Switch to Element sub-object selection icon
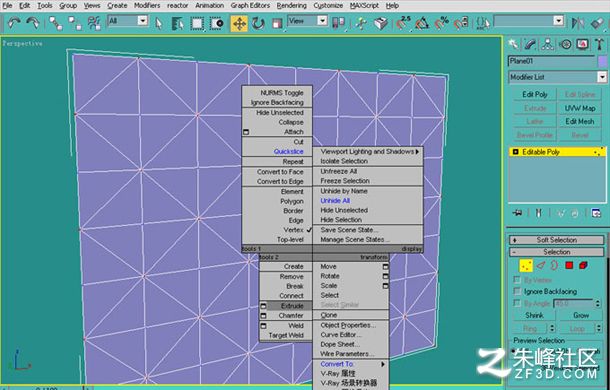This screenshot has width=610, height=390. [583, 265]
